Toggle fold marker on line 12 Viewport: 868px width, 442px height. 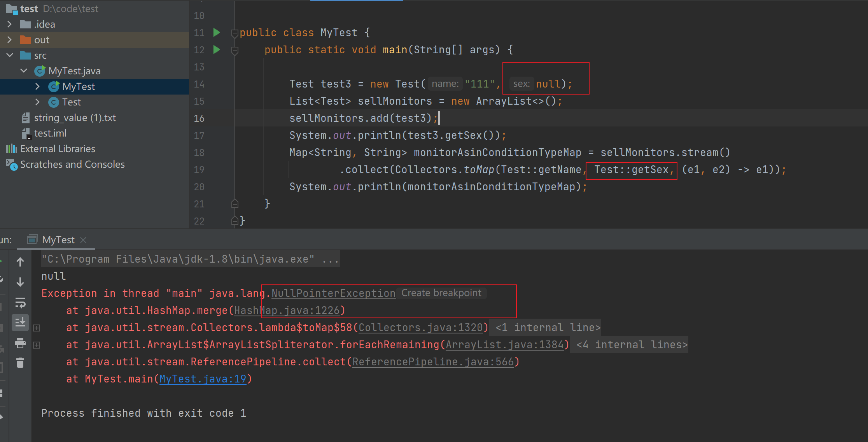pyautogui.click(x=235, y=50)
